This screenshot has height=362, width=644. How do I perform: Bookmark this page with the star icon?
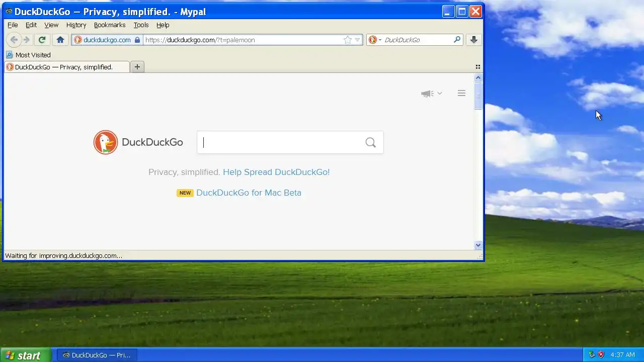(x=348, y=40)
